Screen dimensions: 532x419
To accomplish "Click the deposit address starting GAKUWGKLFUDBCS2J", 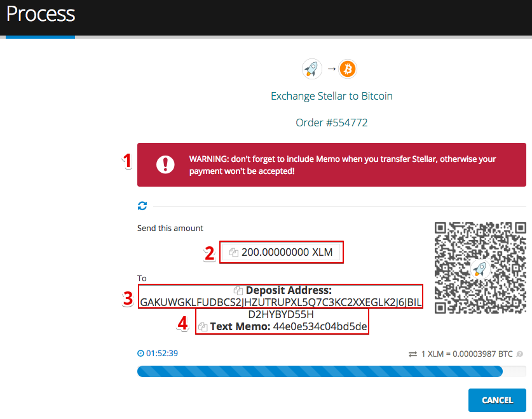I will (x=281, y=302).
